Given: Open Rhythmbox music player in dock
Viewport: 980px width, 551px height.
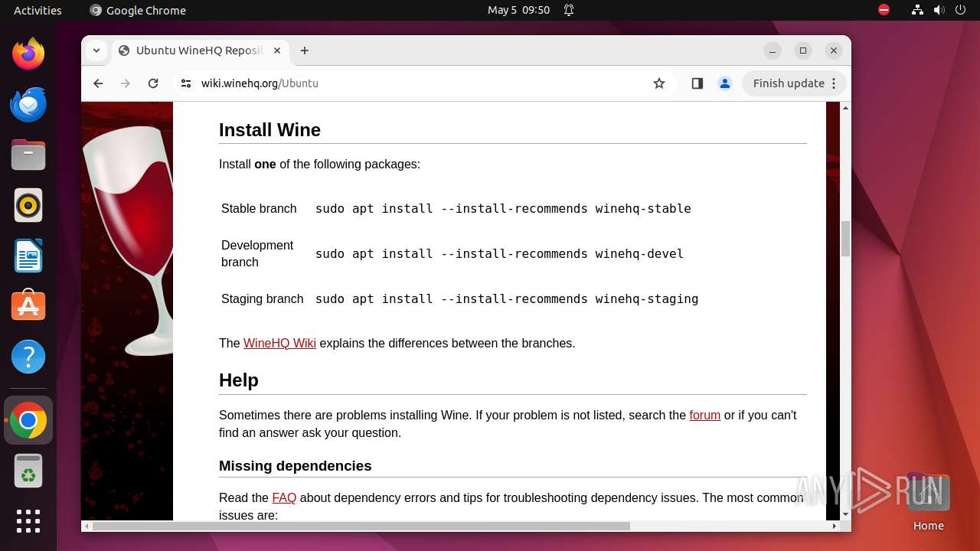Looking at the screenshot, I should point(28,206).
